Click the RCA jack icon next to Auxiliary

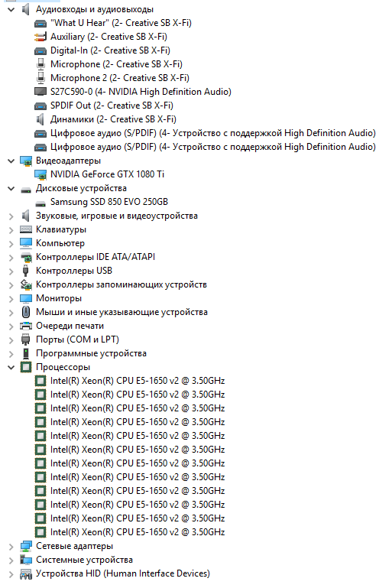point(40,37)
